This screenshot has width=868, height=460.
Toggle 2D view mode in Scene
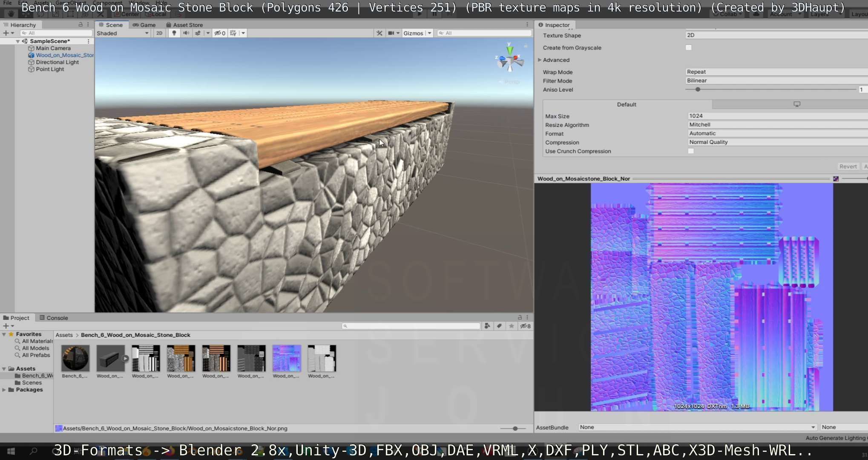(159, 33)
